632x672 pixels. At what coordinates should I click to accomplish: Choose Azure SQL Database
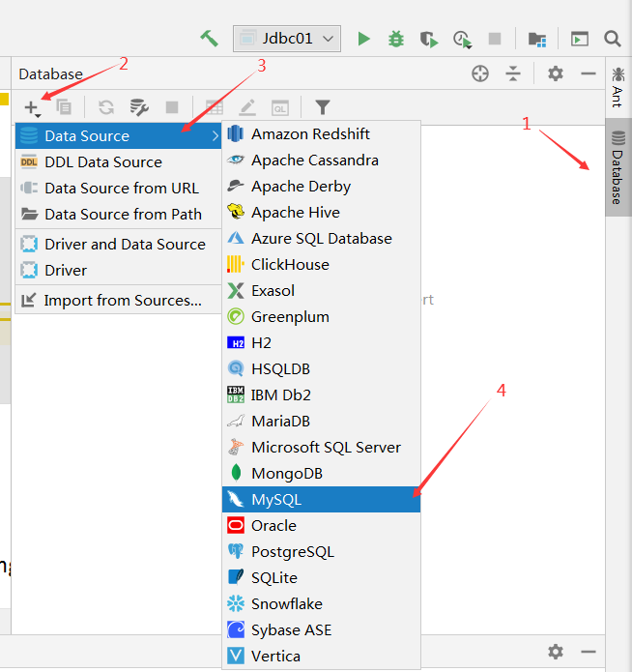(322, 239)
